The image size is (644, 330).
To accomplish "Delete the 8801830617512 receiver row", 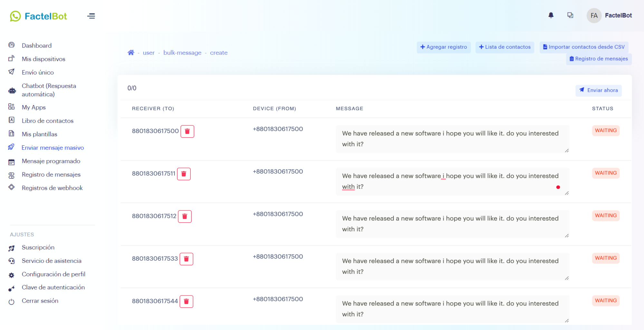I will (185, 216).
